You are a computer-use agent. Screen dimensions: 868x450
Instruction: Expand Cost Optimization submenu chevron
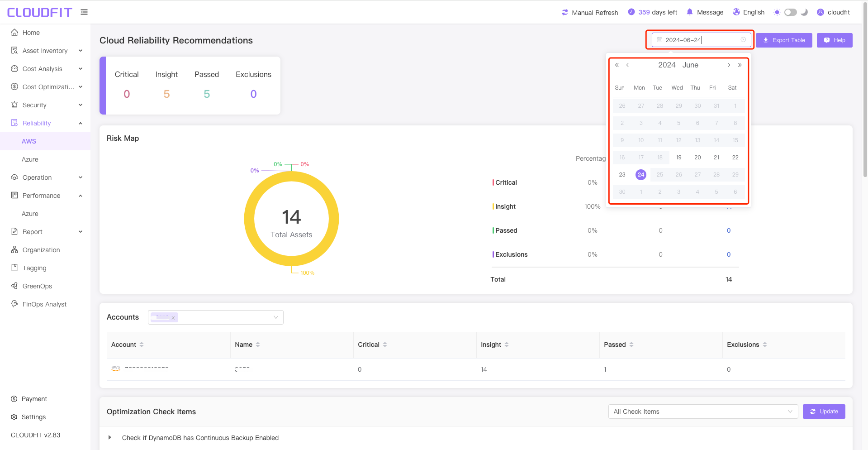(x=81, y=87)
